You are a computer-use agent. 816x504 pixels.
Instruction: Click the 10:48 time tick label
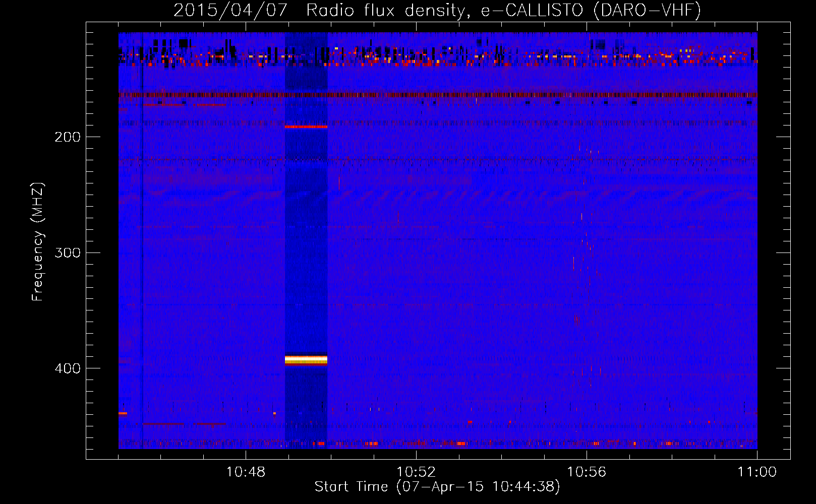tap(246, 472)
